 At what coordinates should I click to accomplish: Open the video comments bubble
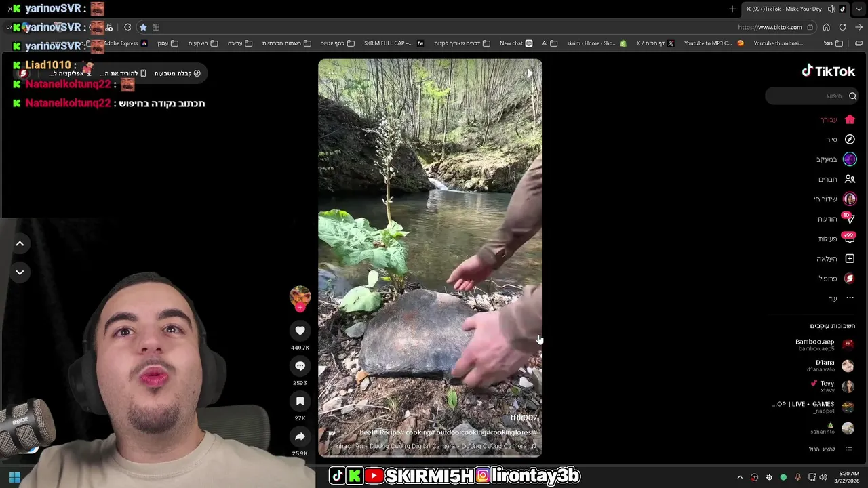click(x=300, y=366)
